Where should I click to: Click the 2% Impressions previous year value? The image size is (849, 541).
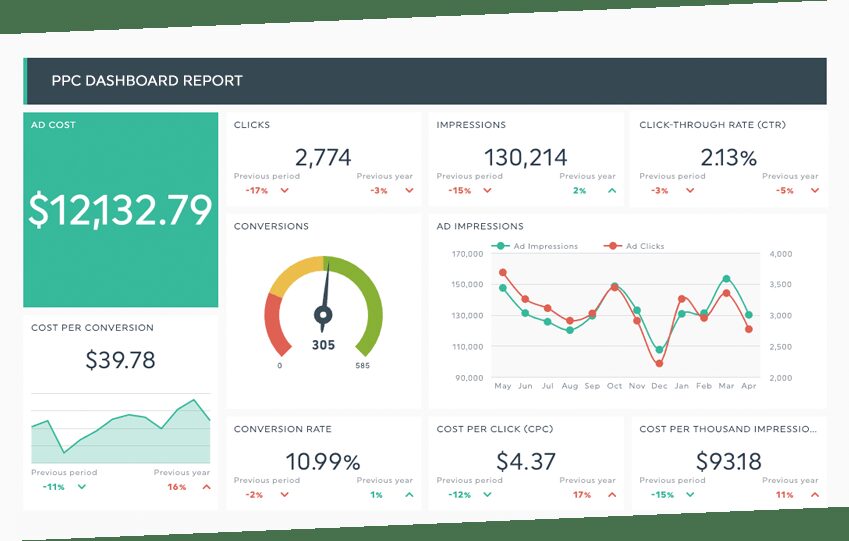click(579, 191)
